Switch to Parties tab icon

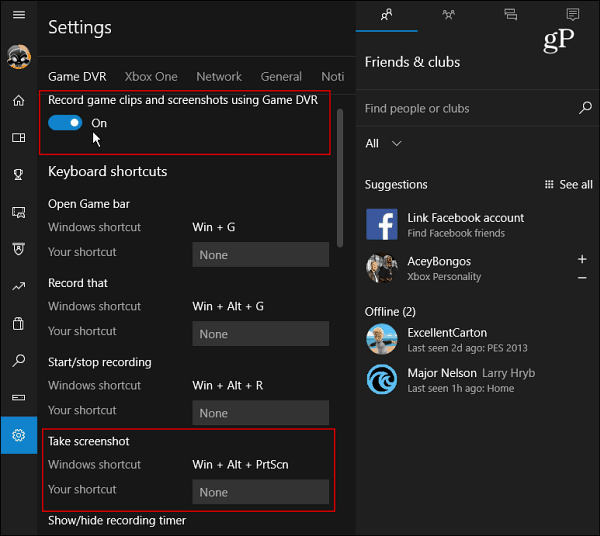(x=448, y=15)
